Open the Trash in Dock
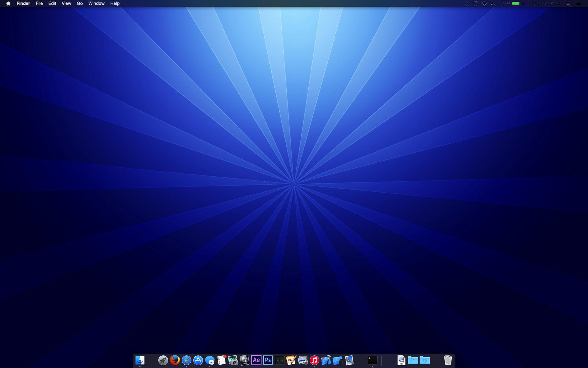Viewport: 588px width, 368px height. pos(448,360)
